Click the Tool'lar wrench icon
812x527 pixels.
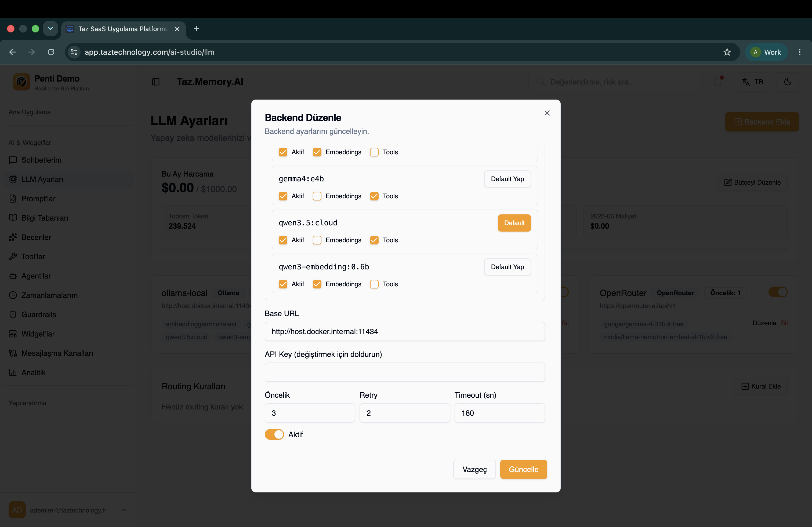coord(13,256)
